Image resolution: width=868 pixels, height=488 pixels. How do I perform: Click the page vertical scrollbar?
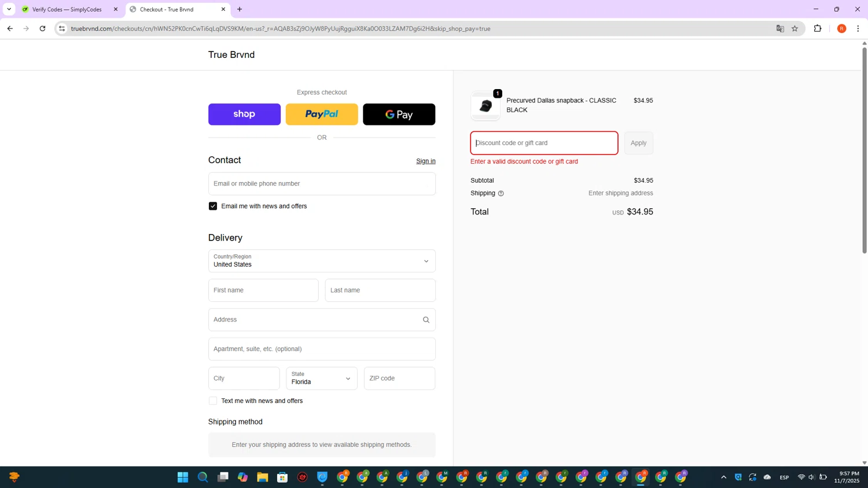(865, 150)
